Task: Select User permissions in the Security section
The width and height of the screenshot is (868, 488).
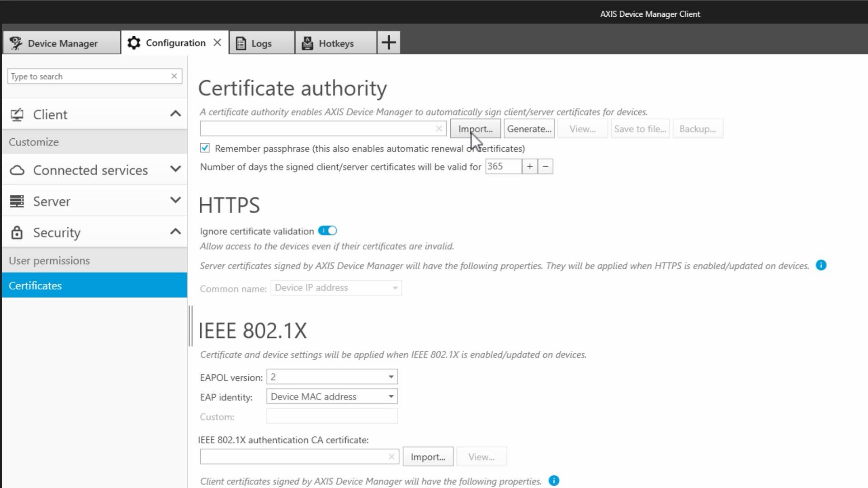Action: click(49, 261)
